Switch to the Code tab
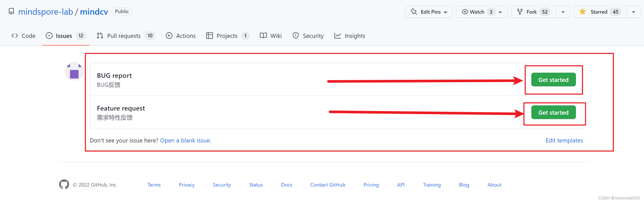The image size is (644, 202). (23, 36)
